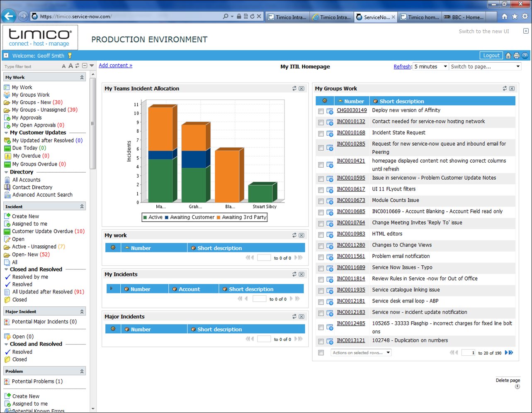
Task: Collapse all navigator sections with the minus icon
Action: pyautogui.click(x=85, y=66)
